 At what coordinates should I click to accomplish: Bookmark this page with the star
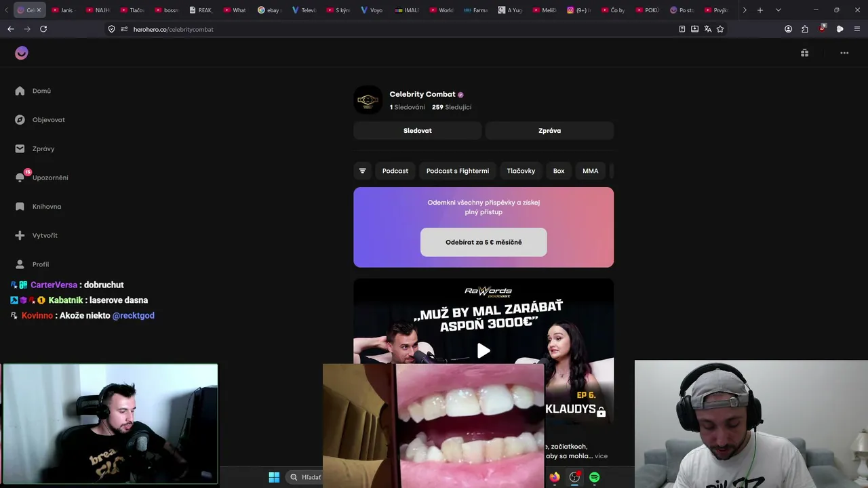click(x=720, y=29)
